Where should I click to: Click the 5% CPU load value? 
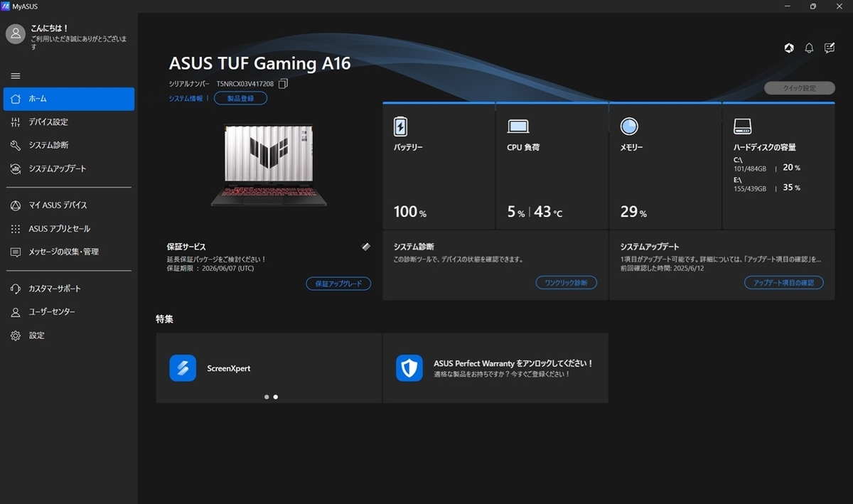515,212
